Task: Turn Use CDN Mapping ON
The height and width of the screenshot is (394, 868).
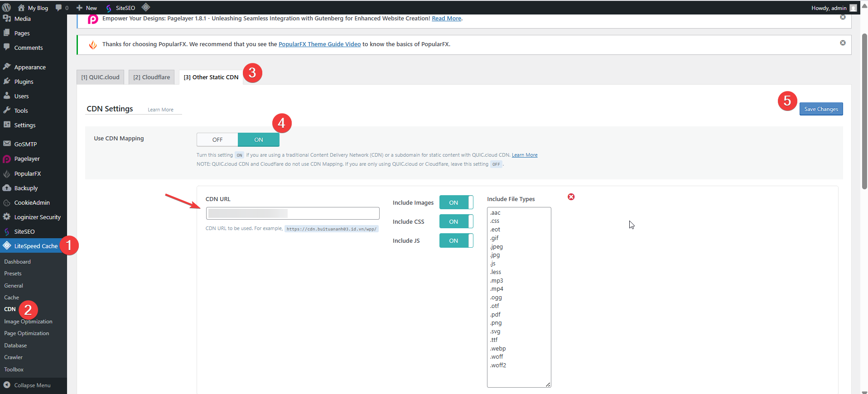Action: 259,139
